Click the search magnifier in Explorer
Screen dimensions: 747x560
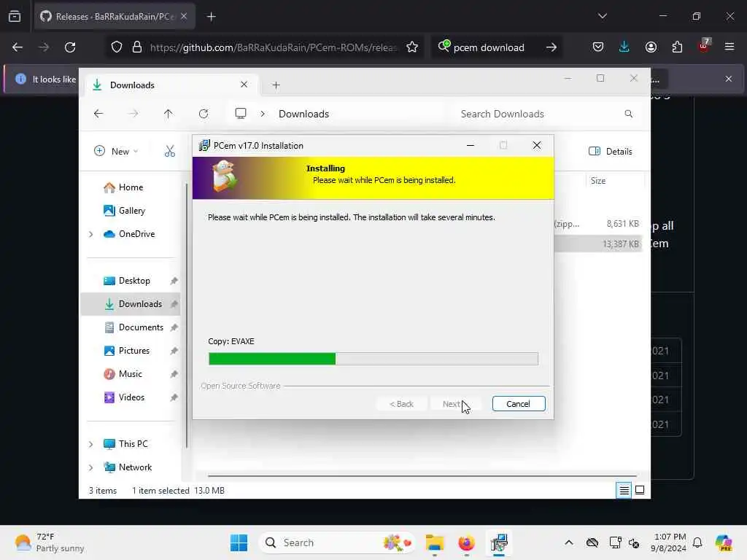click(x=629, y=114)
